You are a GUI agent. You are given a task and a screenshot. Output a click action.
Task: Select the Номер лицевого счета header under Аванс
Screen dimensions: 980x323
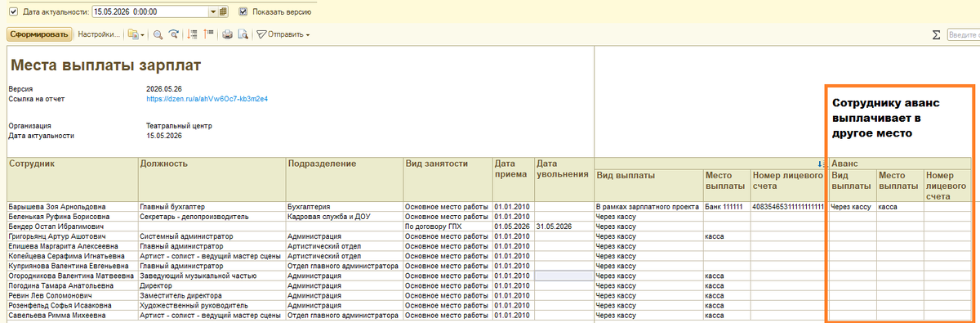(x=947, y=186)
